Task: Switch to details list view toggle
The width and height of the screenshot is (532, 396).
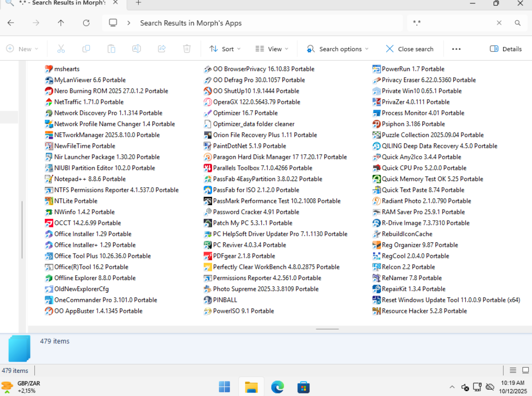Action: (x=513, y=370)
